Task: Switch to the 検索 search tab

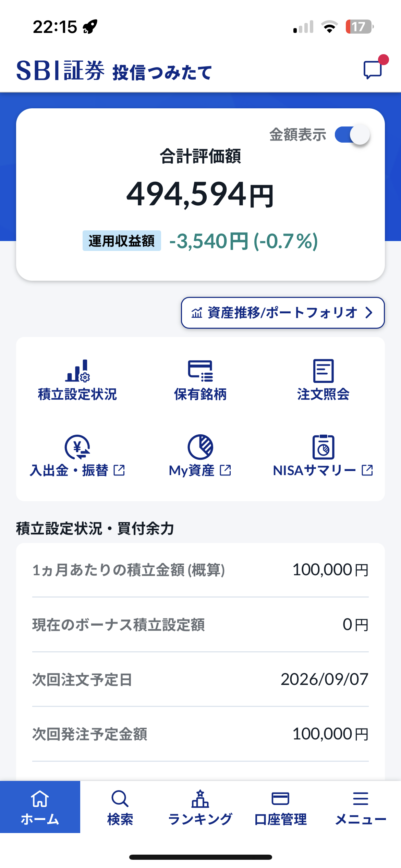Action: pyautogui.click(x=120, y=807)
